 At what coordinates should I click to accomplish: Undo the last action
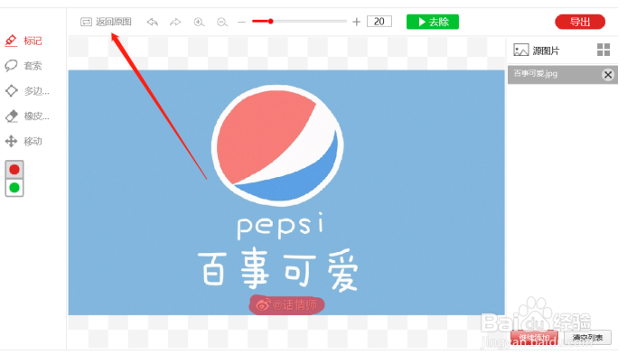[153, 22]
